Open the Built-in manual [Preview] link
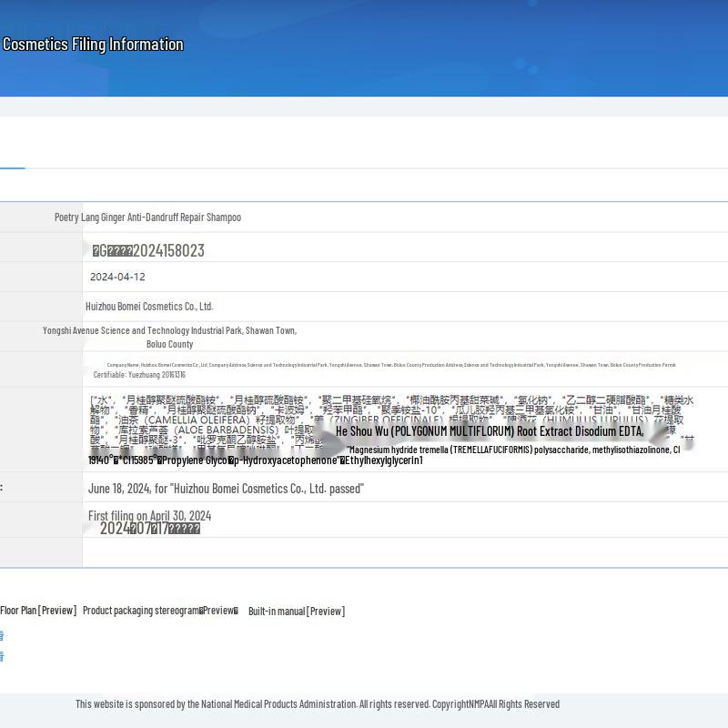Image resolution: width=728 pixels, height=728 pixels. [297, 611]
